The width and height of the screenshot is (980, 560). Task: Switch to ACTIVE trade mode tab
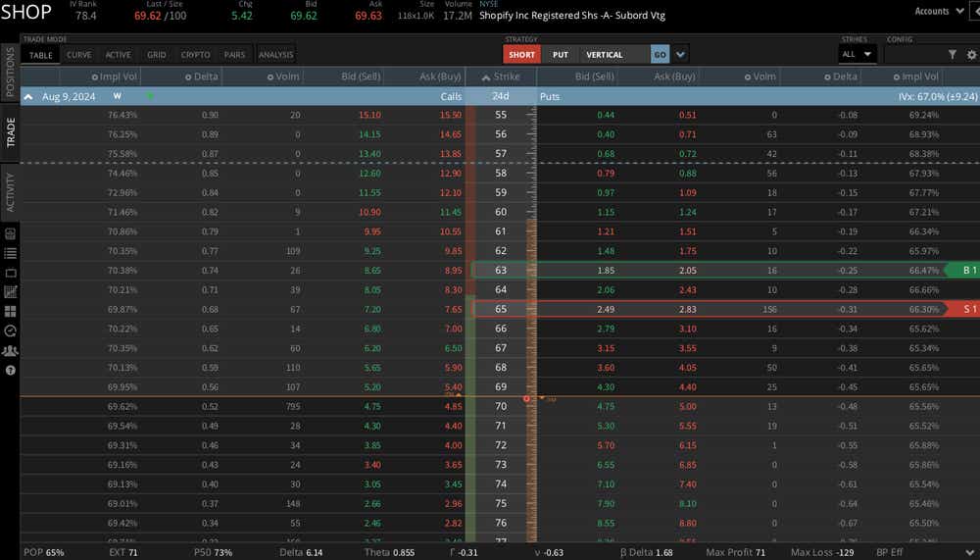[x=119, y=55]
